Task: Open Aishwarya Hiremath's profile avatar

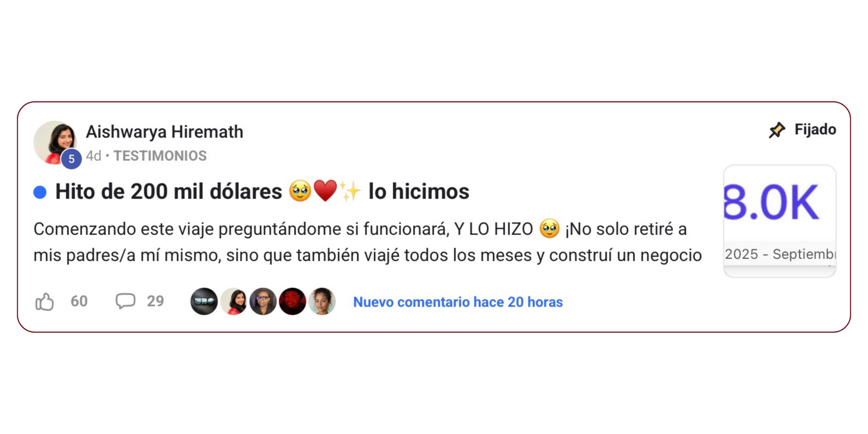Action: pyautogui.click(x=55, y=142)
